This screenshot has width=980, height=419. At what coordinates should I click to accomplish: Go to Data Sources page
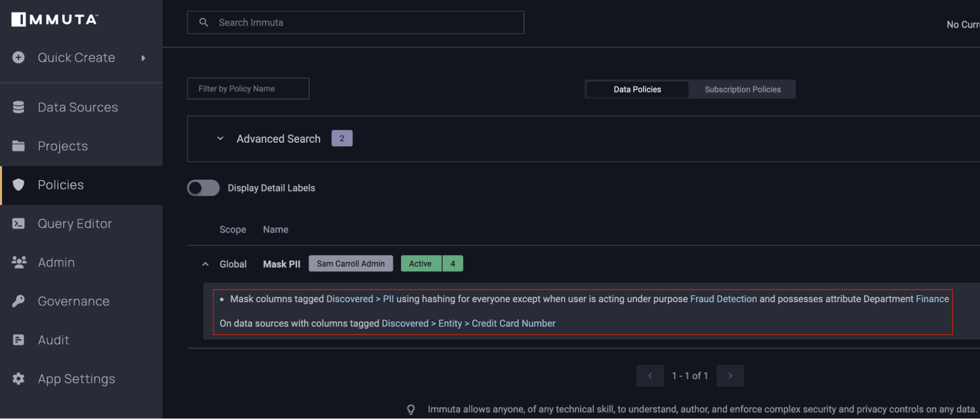click(x=78, y=107)
